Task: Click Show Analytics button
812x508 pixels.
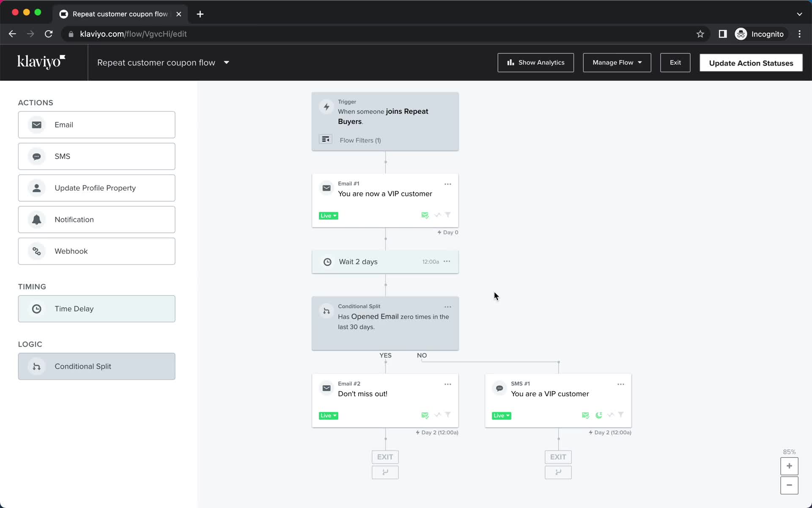Action: [536, 63]
